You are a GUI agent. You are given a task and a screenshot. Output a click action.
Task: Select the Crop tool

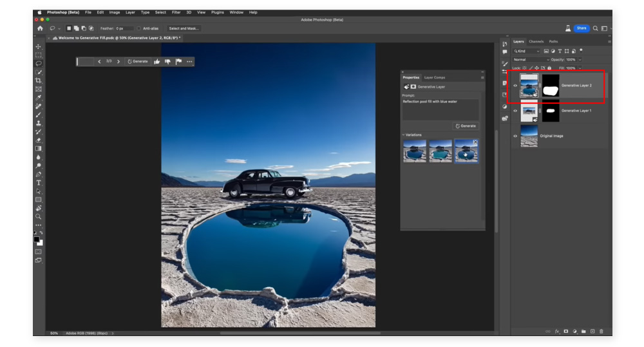point(39,80)
